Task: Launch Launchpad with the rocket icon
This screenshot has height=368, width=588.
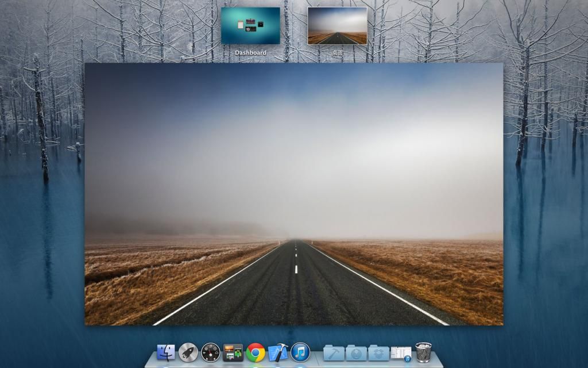Action: pos(188,352)
